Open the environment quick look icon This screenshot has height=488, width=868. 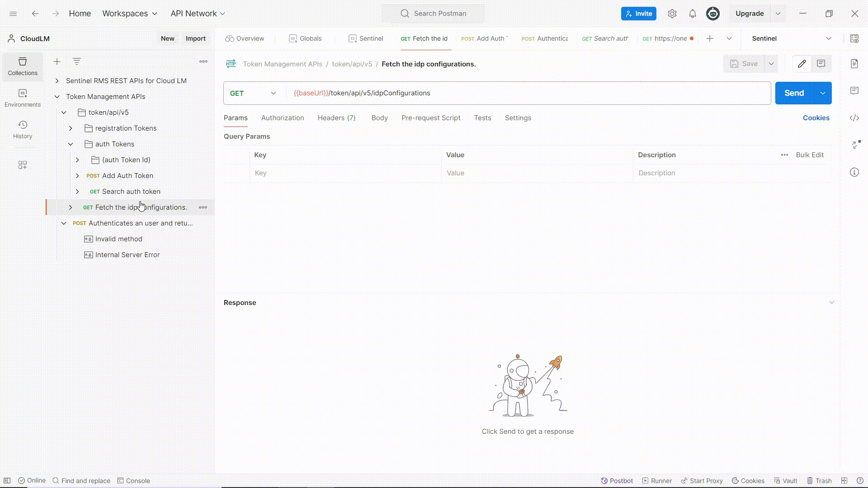(x=854, y=38)
